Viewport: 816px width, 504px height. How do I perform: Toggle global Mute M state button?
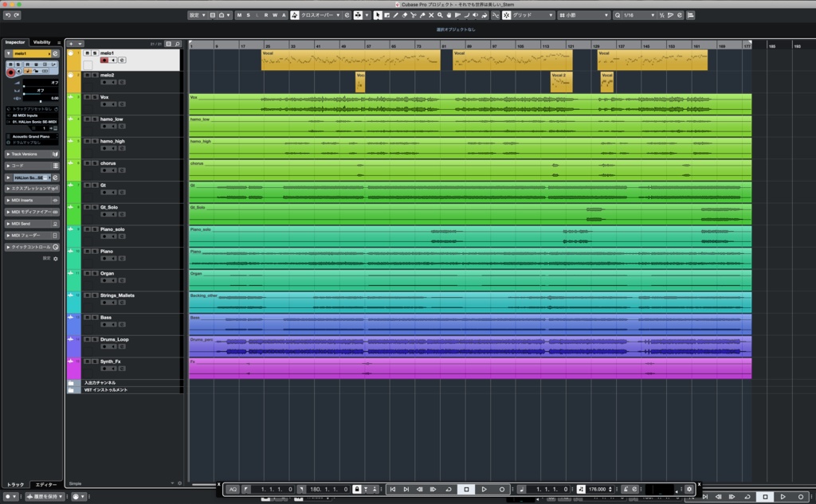[239, 15]
